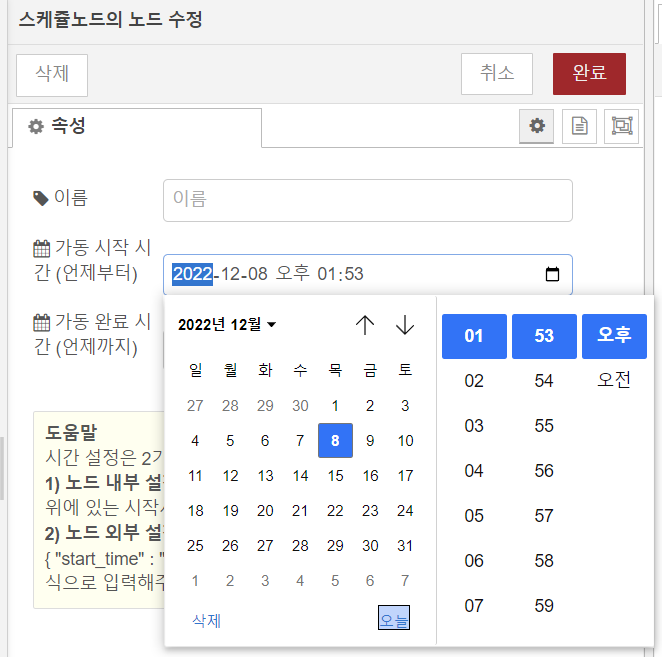Select minute 56 in time picker
The width and height of the screenshot is (662, 657).
click(x=544, y=471)
